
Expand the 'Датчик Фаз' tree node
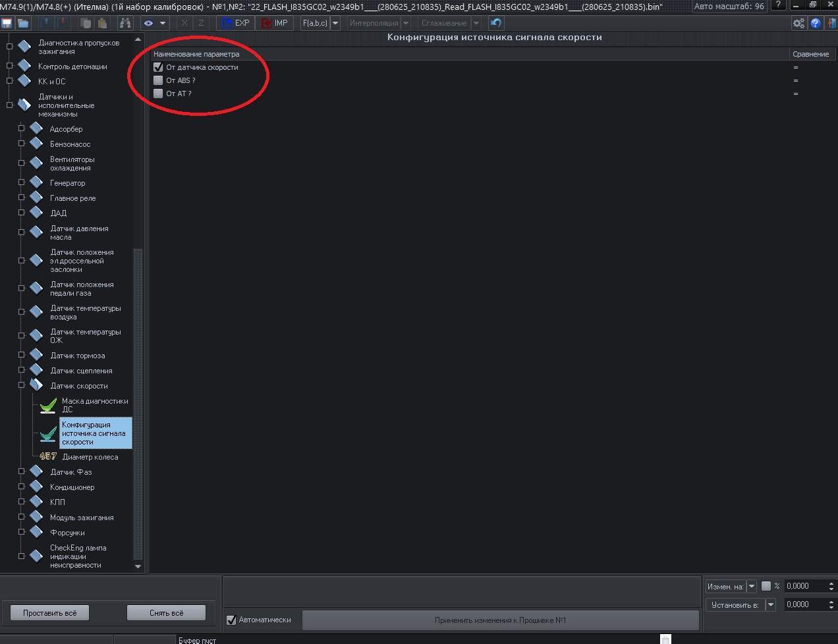coord(22,471)
